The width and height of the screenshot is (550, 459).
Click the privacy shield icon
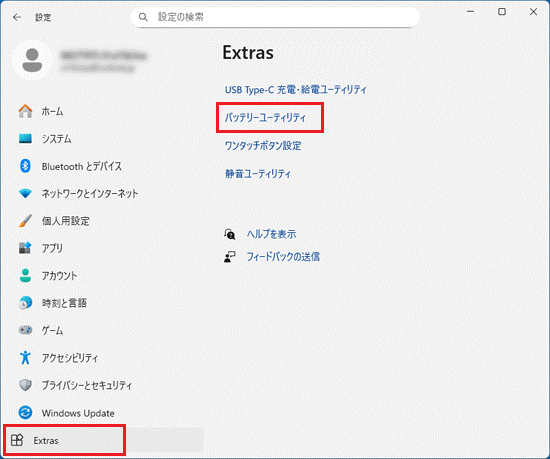25,385
